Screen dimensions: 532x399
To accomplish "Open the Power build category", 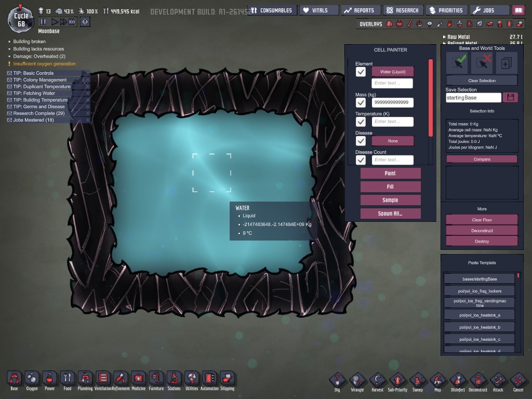I will pos(49,379).
